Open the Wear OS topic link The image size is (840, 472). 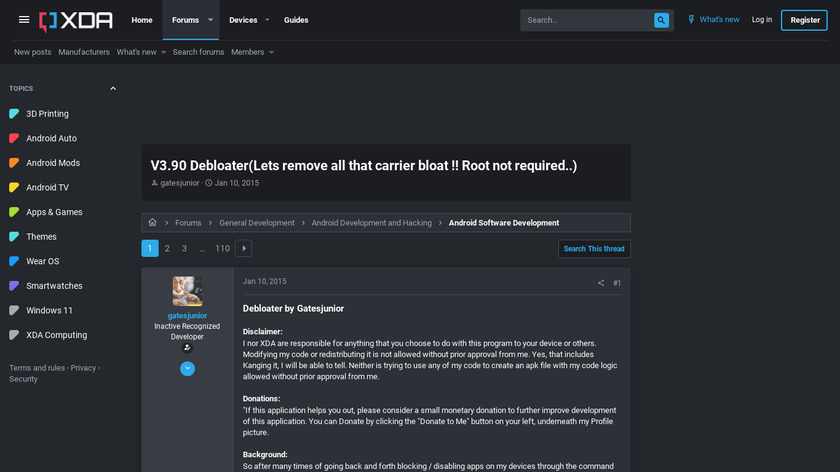click(x=43, y=261)
